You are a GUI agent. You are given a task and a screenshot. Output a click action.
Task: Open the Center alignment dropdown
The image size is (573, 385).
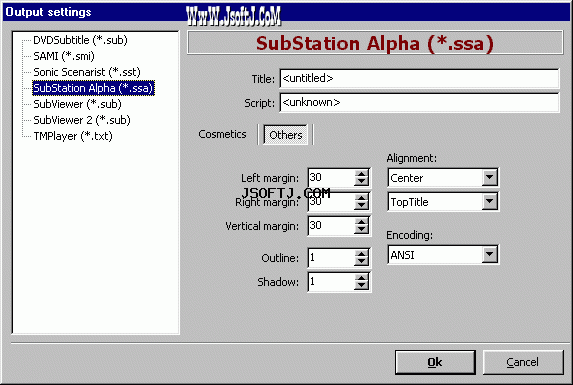489,178
